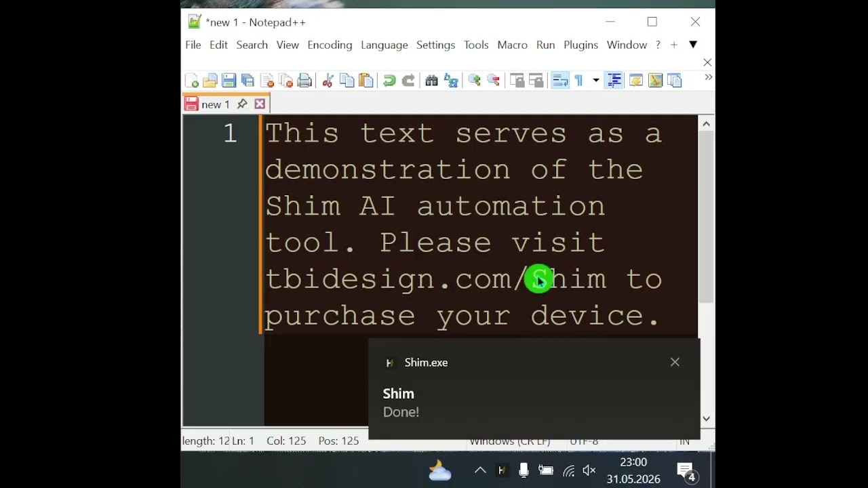Open the weather widget on the taskbar
This screenshot has height=488, width=868.
(439, 470)
